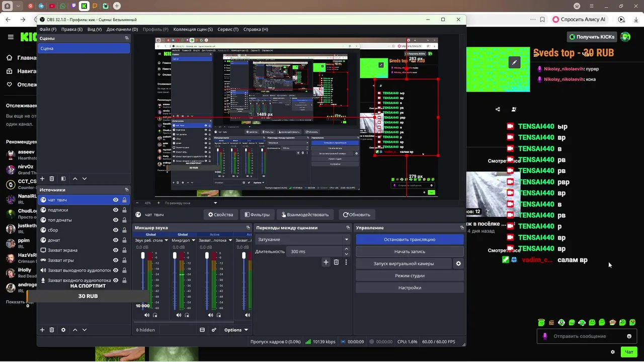
Task: Open 'Захват...потока' mixer channel dropdown
Action: (230, 240)
